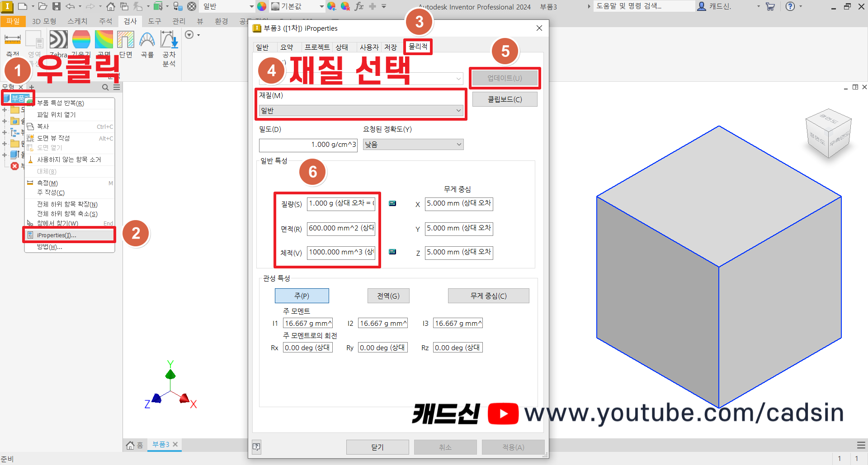The height and width of the screenshot is (465, 868).
Task: Click the ViewCube in the viewport
Action: [828, 133]
